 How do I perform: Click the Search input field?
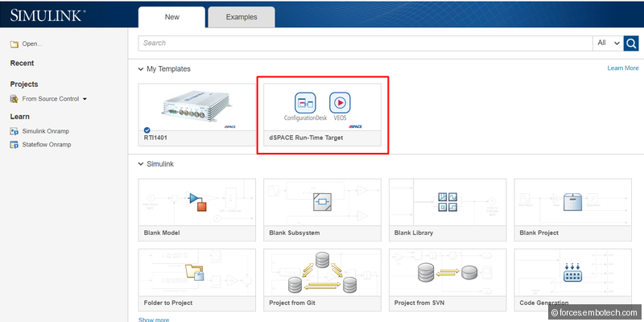pos(365,43)
